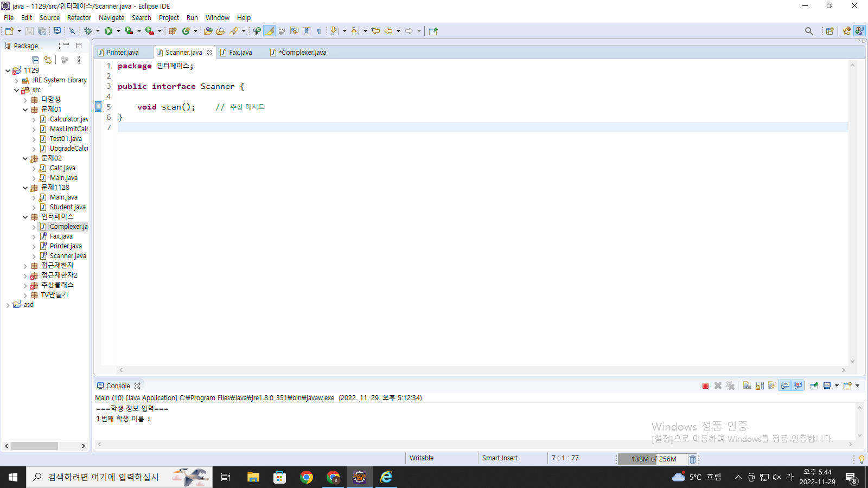Click the New Java Package icon
Screen dimensions: 868x488
pos(173,31)
